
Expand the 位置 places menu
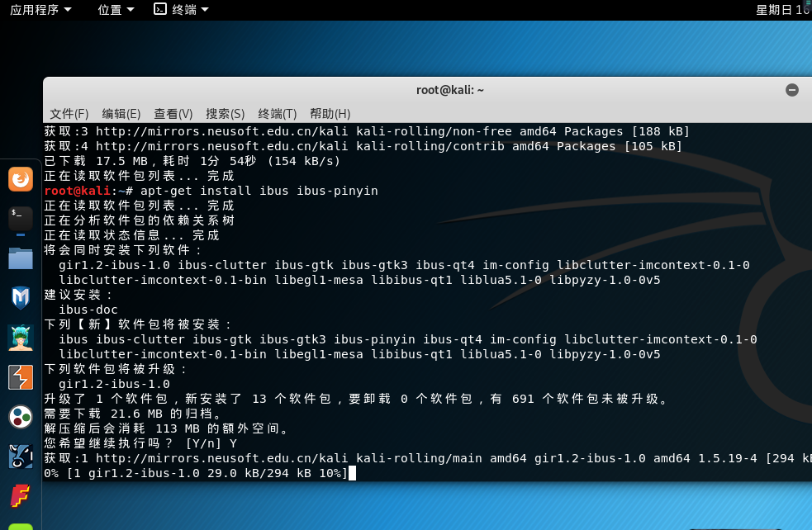coord(116,9)
